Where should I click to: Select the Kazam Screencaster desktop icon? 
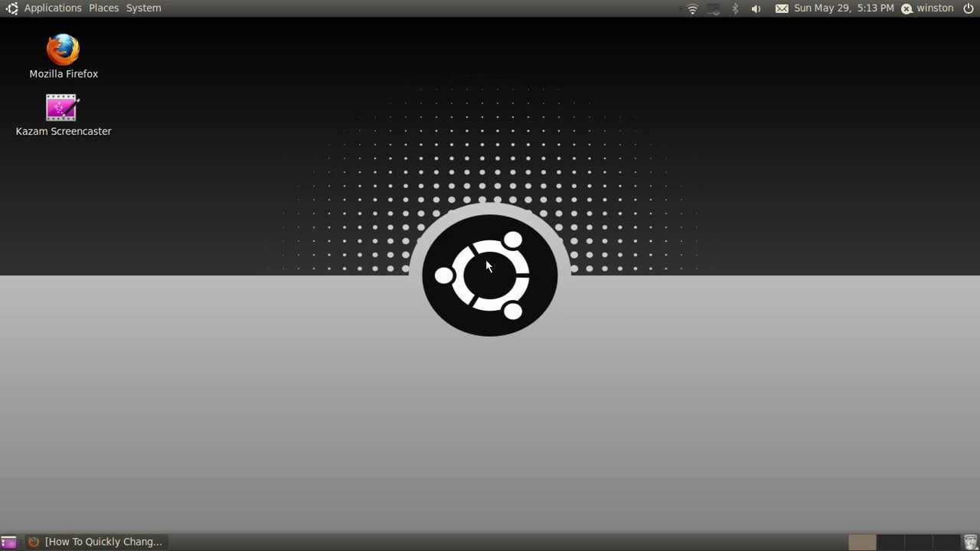(64, 115)
